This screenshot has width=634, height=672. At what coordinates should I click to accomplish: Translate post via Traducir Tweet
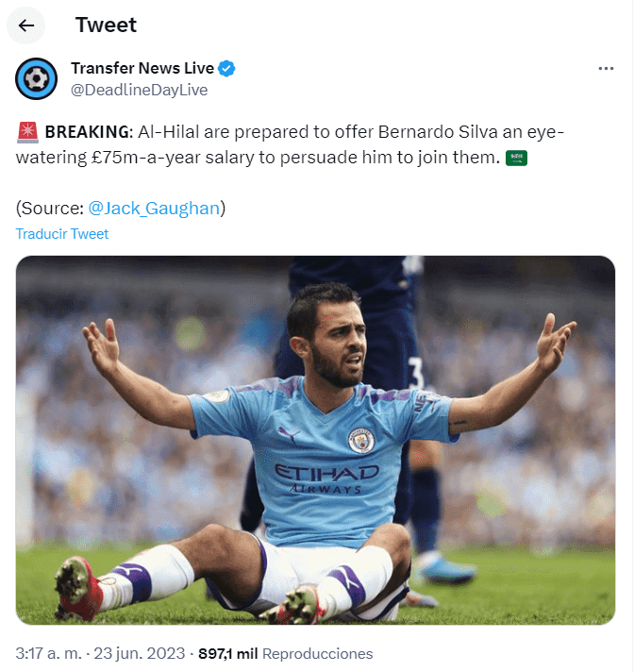[62, 234]
